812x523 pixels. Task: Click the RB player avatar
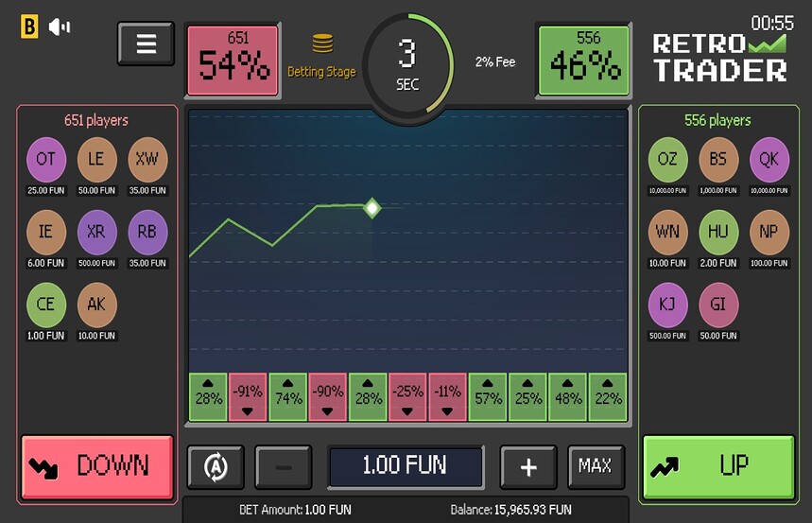click(x=147, y=232)
